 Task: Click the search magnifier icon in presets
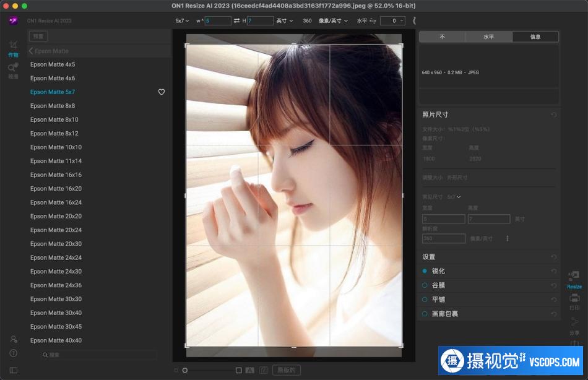(45, 355)
